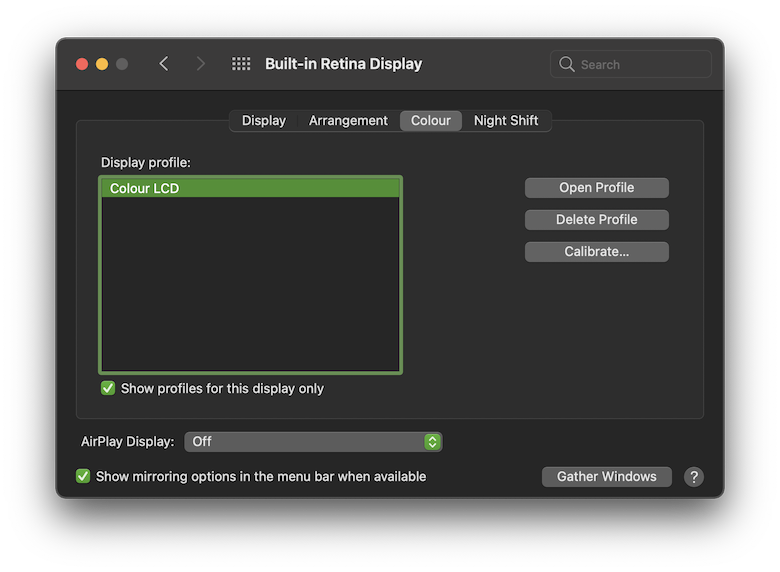Switch to the Display tab
The image size is (780, 572).
click(264, 120)
